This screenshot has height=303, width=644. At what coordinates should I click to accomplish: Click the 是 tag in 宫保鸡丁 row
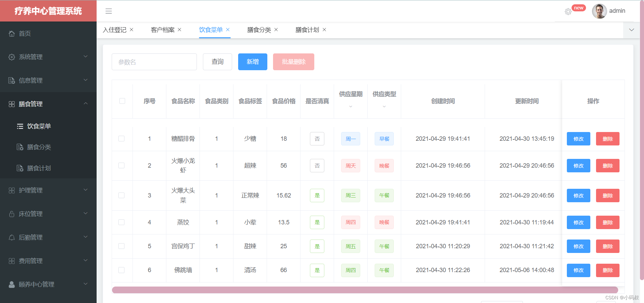pos(317,246)
